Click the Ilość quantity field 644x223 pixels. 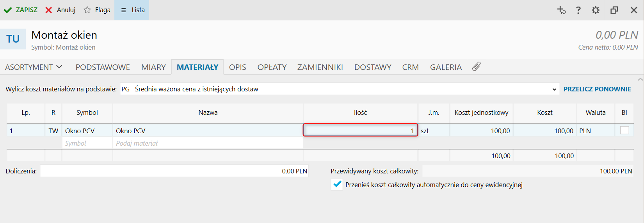coord(360,130)
